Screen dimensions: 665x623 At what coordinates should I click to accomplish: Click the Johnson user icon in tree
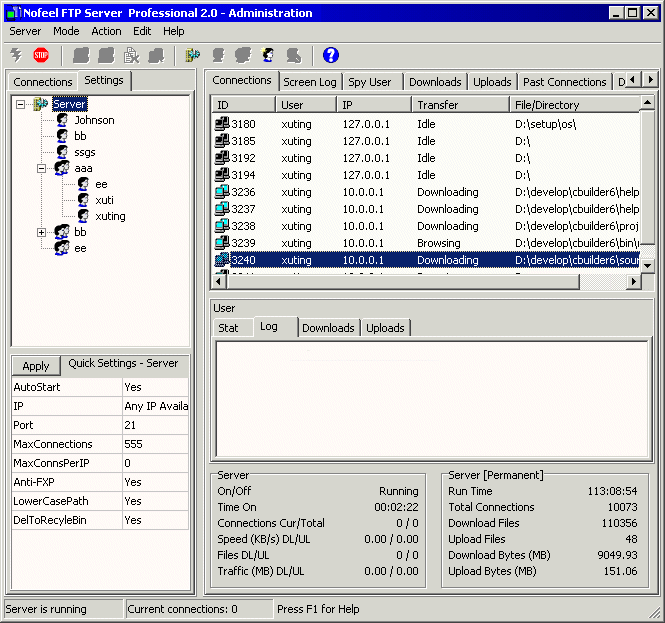pos(62,120)
